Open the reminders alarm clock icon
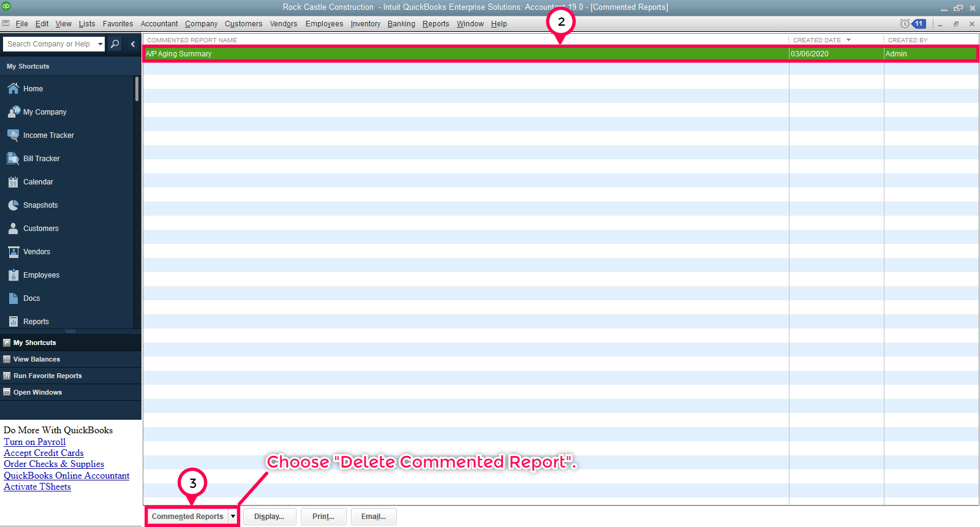Viewport: 980px width, 527px height. [905, 24]
